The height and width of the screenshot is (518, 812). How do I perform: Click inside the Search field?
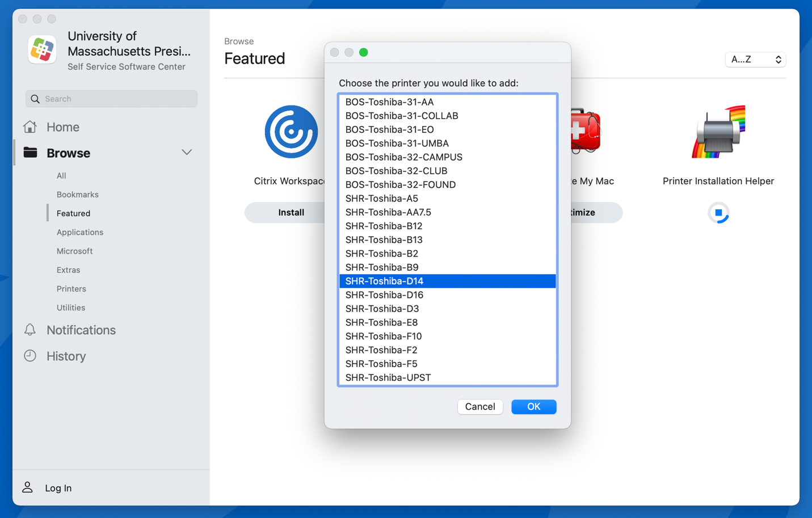pyautogui.click(x=111, y=99)
